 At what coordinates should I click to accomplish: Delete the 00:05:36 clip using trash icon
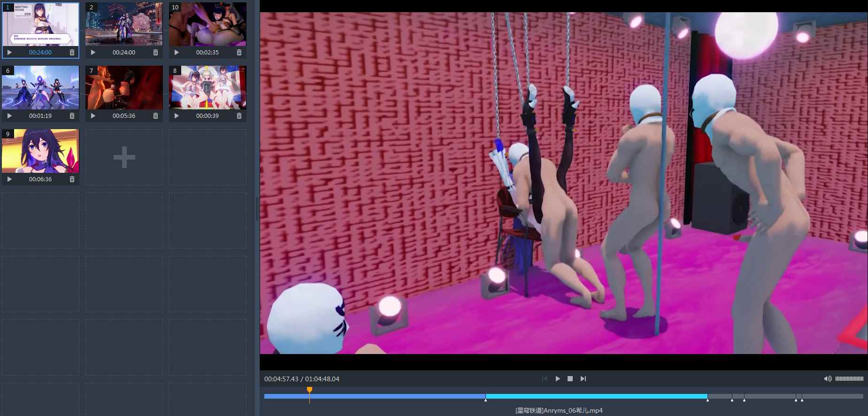coord(155,116)
